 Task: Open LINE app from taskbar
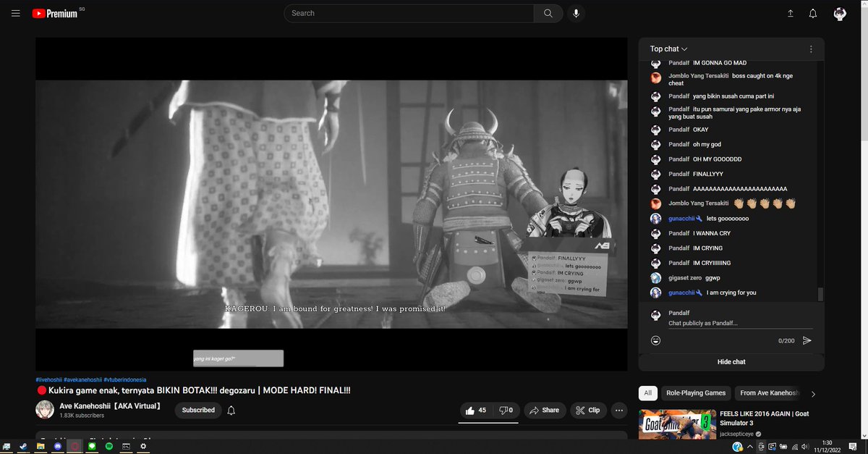coord(92,447)
